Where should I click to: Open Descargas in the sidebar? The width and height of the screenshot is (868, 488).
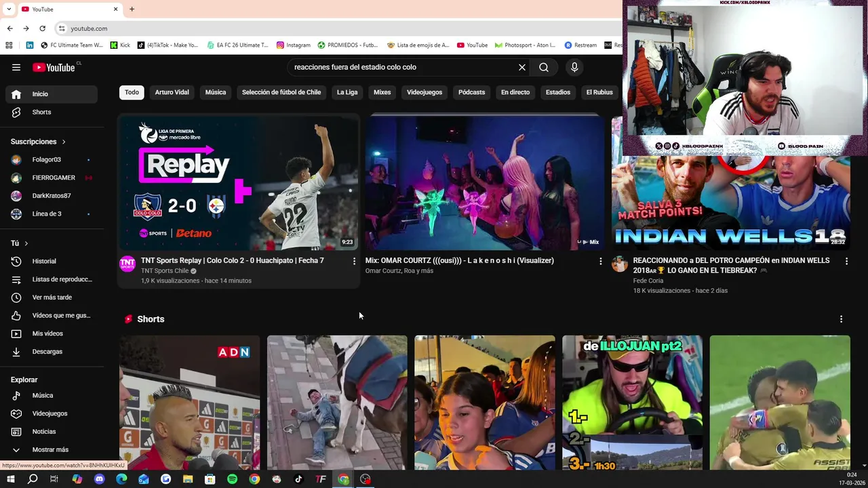(x=52, y=352)
